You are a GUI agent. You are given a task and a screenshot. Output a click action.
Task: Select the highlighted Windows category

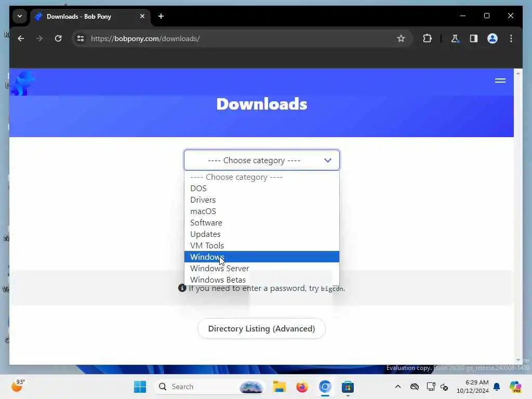[262, 257]
